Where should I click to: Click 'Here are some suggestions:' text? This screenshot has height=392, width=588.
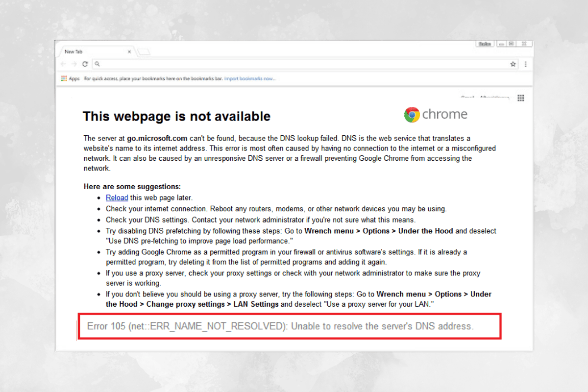pyautogui.click(x=132, y=187)
